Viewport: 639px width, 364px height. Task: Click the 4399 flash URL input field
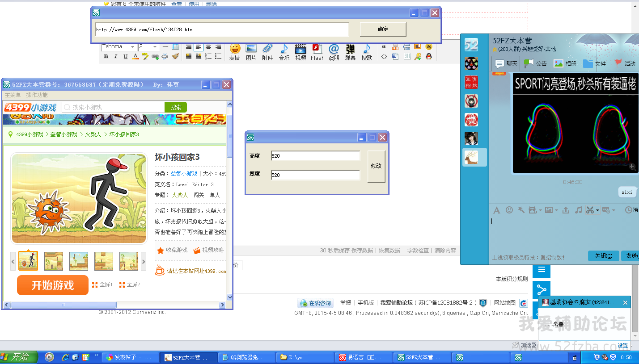[x=222, y=29]
